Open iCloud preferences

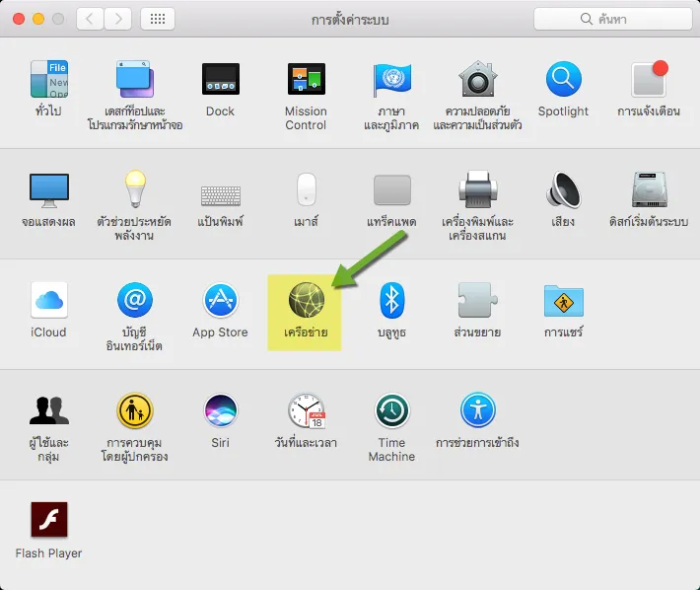[48, 300]
